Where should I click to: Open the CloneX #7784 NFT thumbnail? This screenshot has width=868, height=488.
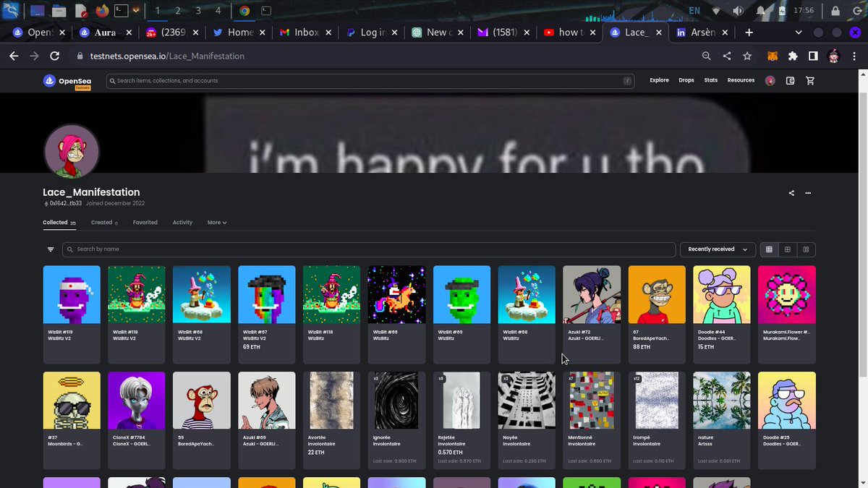[x=137, y=401]
